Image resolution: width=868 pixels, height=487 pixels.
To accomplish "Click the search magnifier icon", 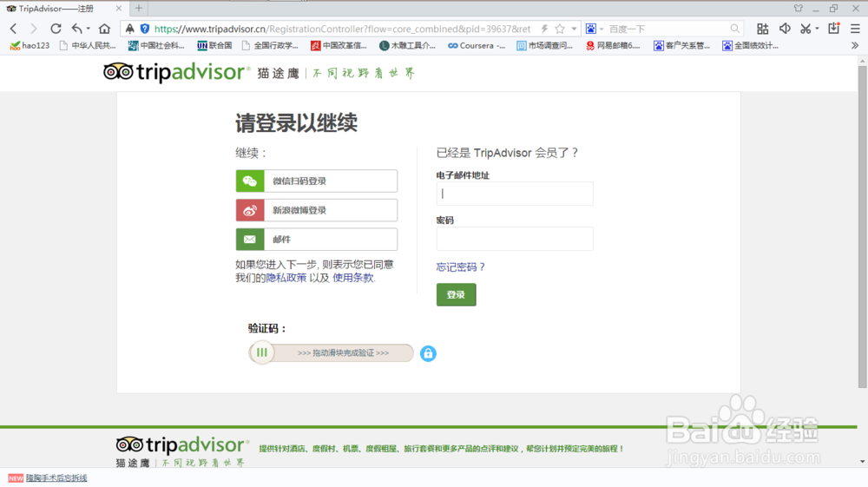I will [734, 29].
